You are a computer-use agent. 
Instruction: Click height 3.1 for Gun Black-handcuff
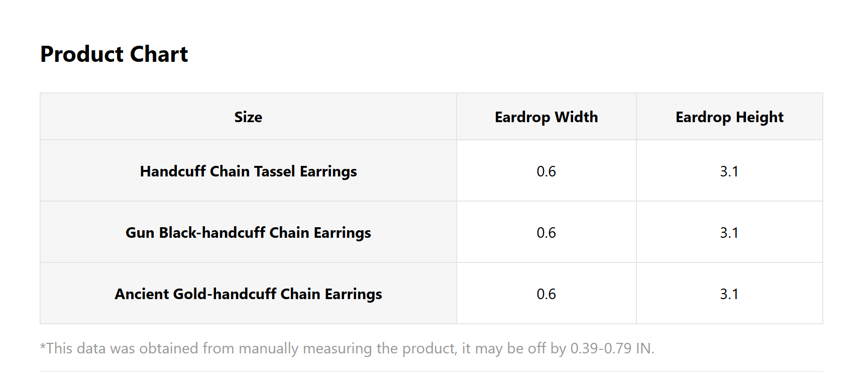click(x=729, y=233)
